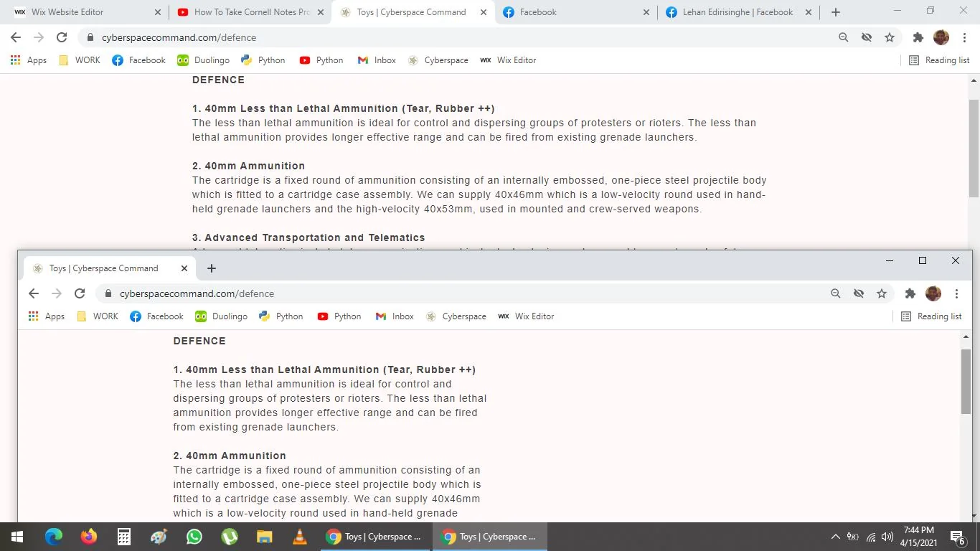Open profile avatar in background Chrome window
The height and width of the screenshot is (551, 980).
pos(941,37)
